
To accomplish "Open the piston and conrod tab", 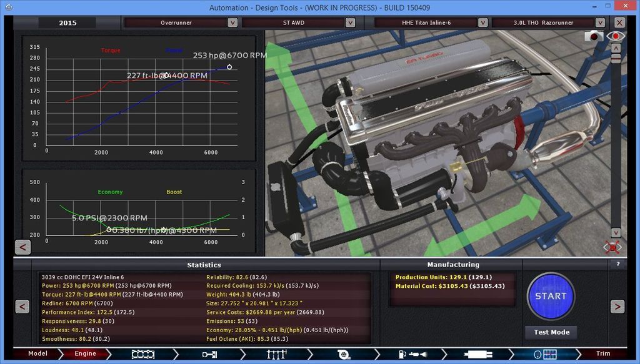I will [x=209, y=354].
